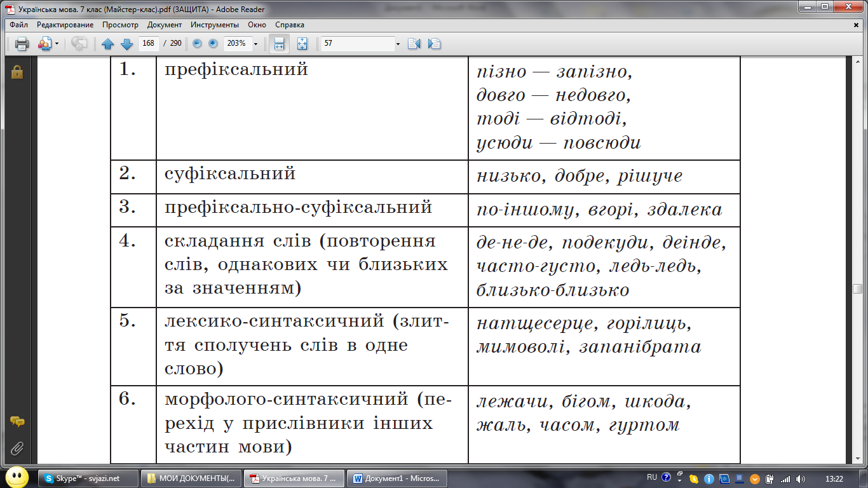Click the blue info circle tray icon
This screenshot has width=868, height=488.
click(x=709, y=478)
